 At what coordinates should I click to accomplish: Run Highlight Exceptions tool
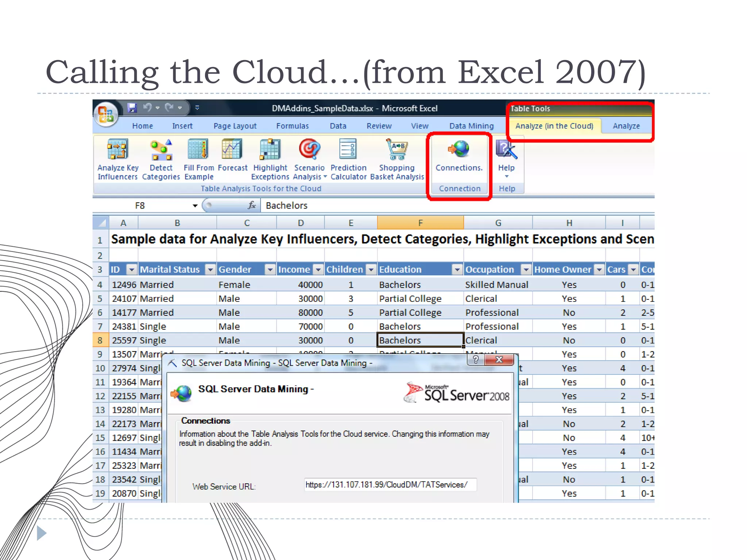tap(270, 159)
